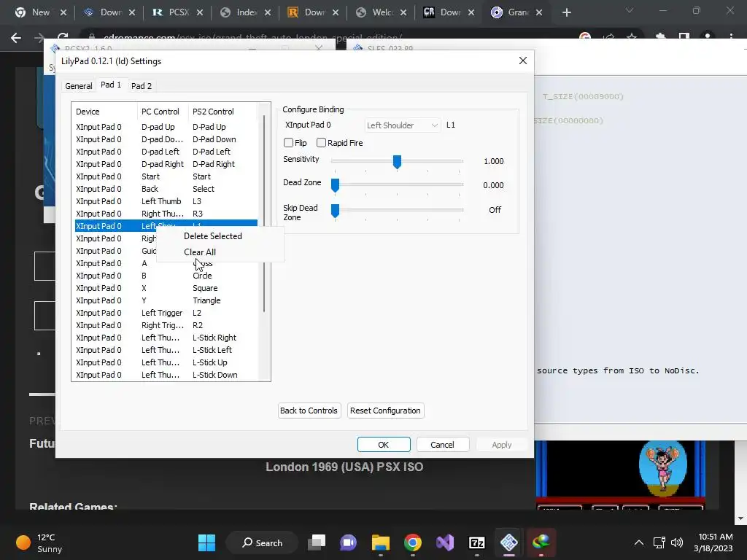Viewport: 747px width, 560px height.
Task: Select the Left Thumb L3 binding row
Action: point(166,201)
